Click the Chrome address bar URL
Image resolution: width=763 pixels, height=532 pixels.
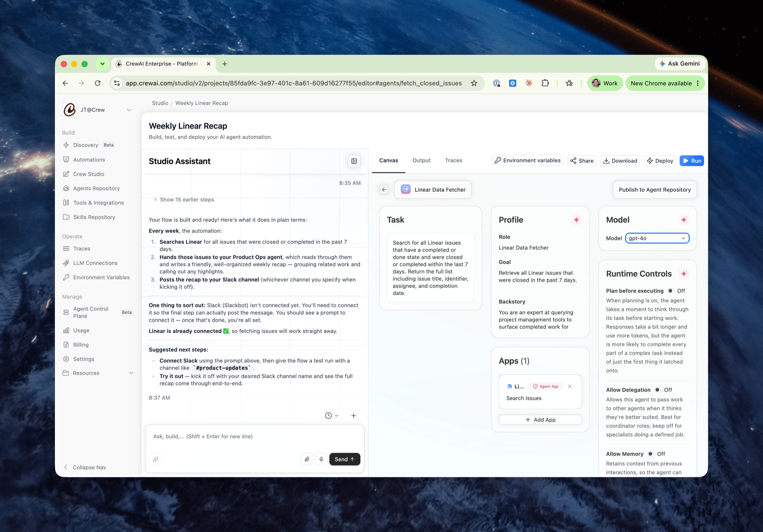click(x=294, y=83)
